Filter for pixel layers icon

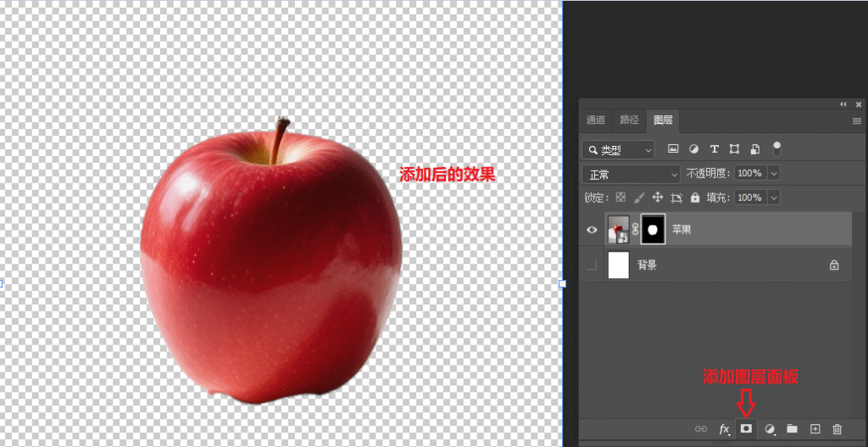(673, 148)
